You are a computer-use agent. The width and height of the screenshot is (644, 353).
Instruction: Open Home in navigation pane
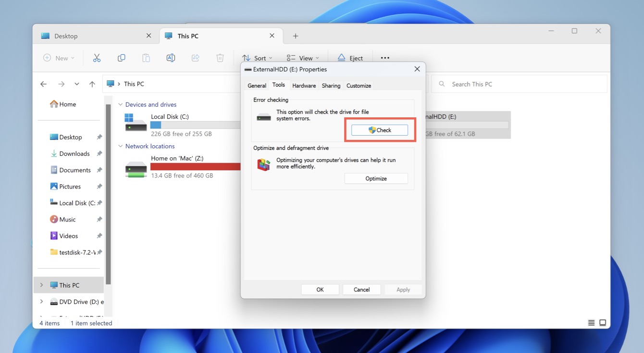(63, 104)
